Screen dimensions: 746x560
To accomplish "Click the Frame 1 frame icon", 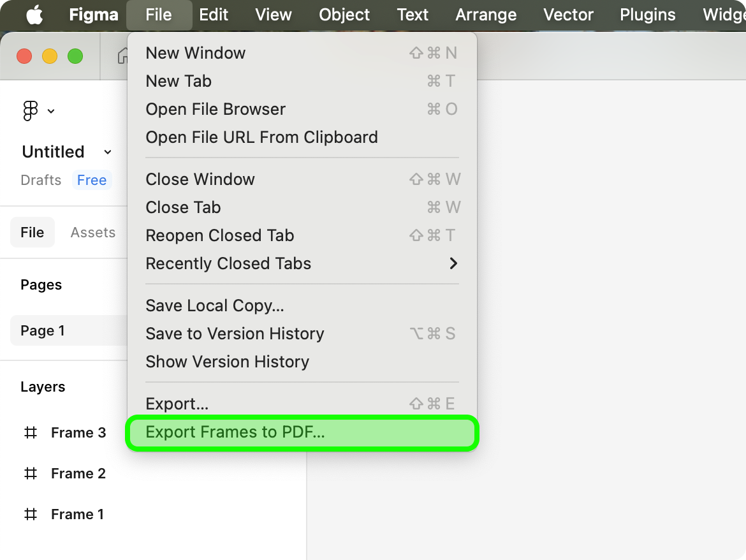I will coord(31,514).
